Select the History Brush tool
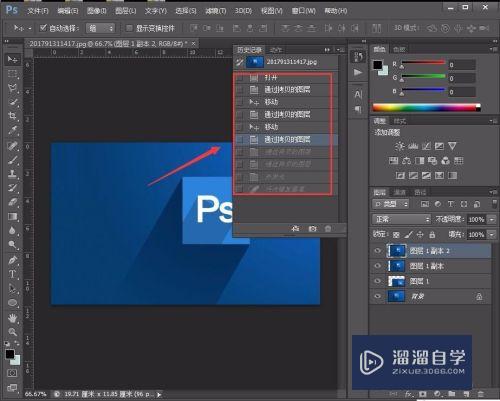 click(x=12, y=188)
